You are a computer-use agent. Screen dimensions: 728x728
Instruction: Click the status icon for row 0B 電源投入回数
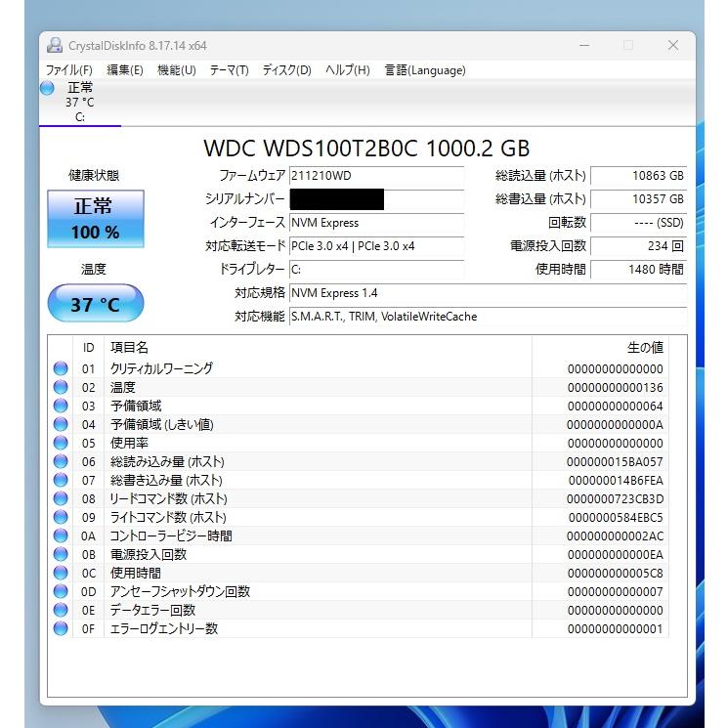click(61, 554)
